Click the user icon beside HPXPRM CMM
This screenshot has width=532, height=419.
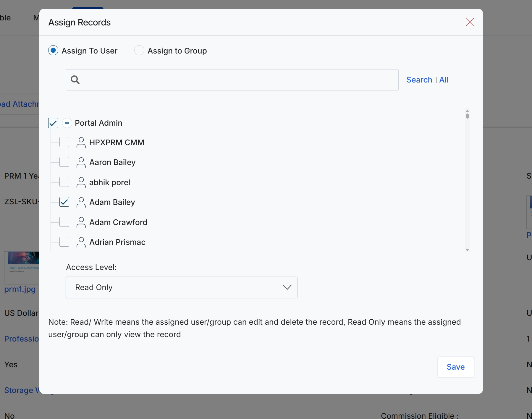[81, 143]
